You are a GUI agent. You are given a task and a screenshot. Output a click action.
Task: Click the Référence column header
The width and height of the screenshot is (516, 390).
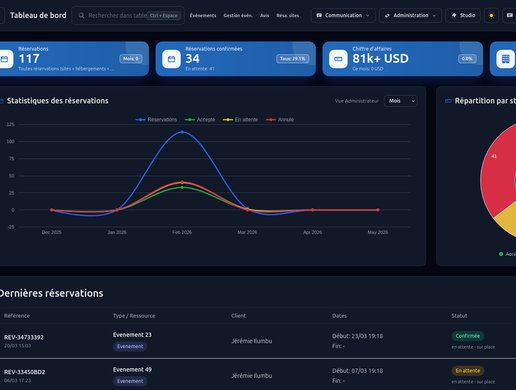click(17, 315)
